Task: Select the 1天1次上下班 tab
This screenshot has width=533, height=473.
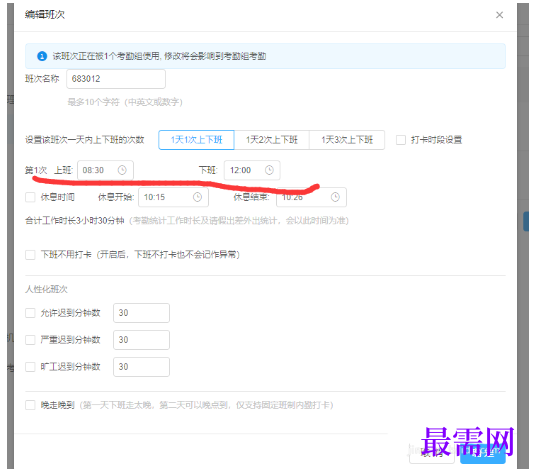Action: pos(196,140)
